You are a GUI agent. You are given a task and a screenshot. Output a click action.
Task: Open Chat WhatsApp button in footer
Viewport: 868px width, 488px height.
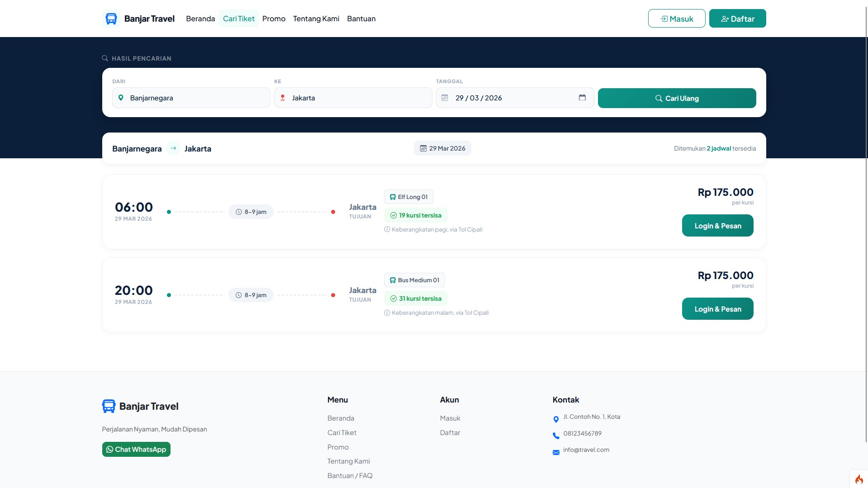click(136, 449)
